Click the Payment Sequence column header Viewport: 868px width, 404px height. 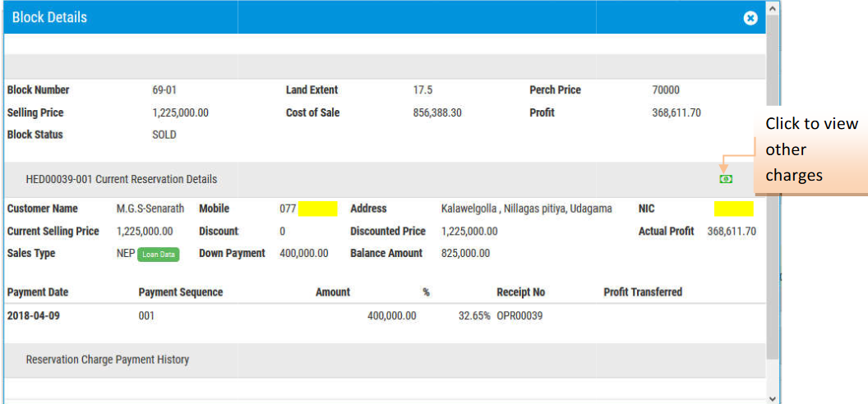181,292
